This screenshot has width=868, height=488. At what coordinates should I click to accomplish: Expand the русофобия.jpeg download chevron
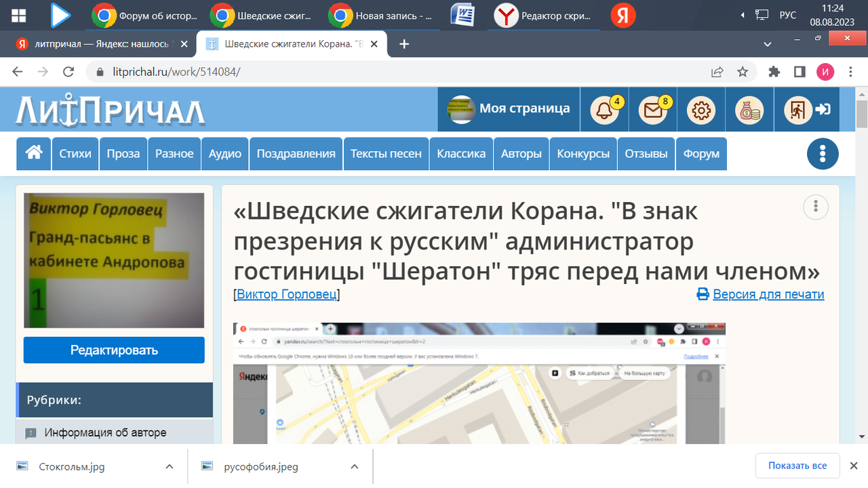(354, 466)
